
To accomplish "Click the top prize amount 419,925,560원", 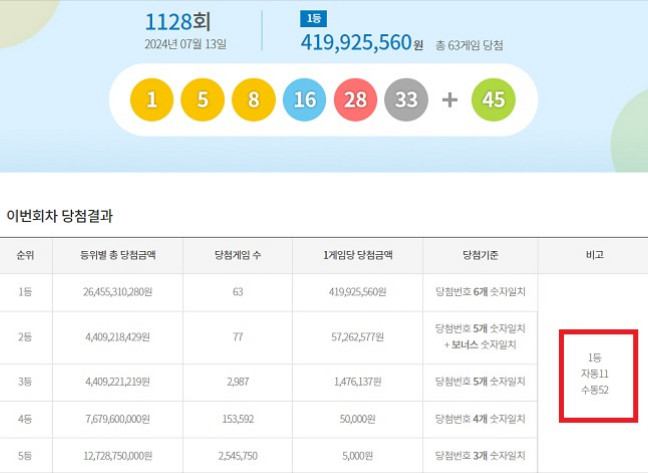I will pos(362,42).
